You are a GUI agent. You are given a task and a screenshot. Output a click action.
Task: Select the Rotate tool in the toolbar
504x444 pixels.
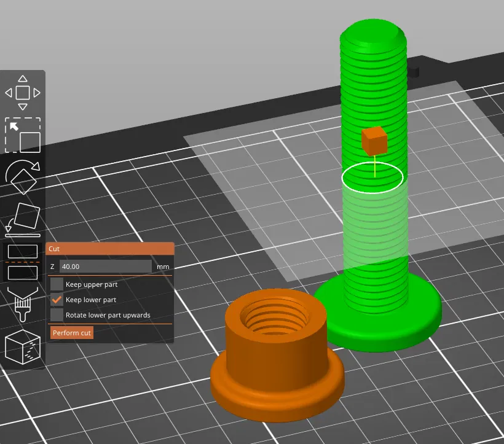tap(23, 177)
